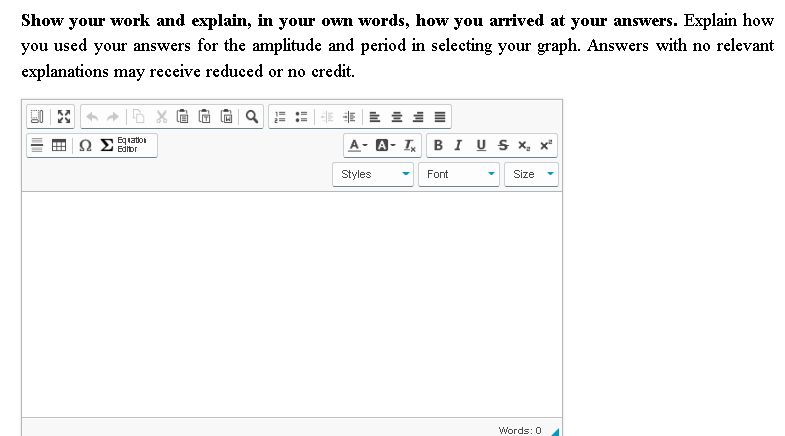The width and height of the screenshot is (785, 436).
Task: Click the Words: 0 counter
Action: (520, 430)
